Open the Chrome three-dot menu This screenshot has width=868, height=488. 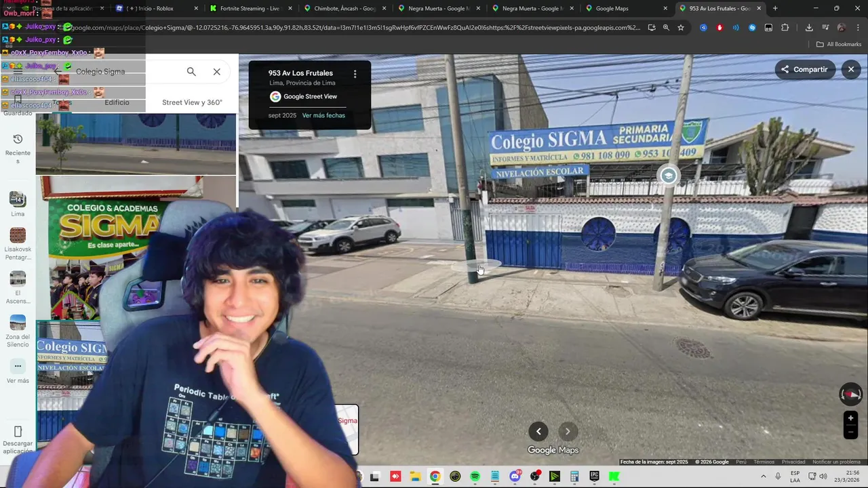coord(858,28)
